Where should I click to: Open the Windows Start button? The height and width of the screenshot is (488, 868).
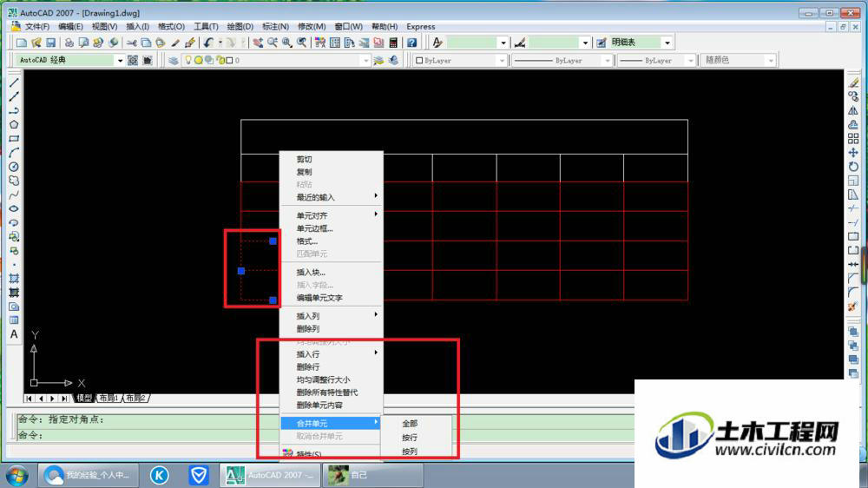[17, 475]
